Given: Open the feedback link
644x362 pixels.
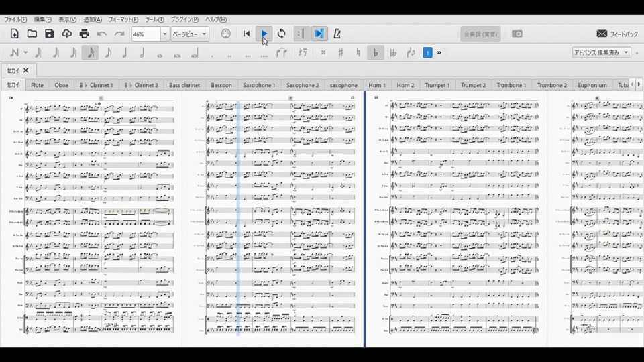Looking at the screenshot, I should 617,34.
